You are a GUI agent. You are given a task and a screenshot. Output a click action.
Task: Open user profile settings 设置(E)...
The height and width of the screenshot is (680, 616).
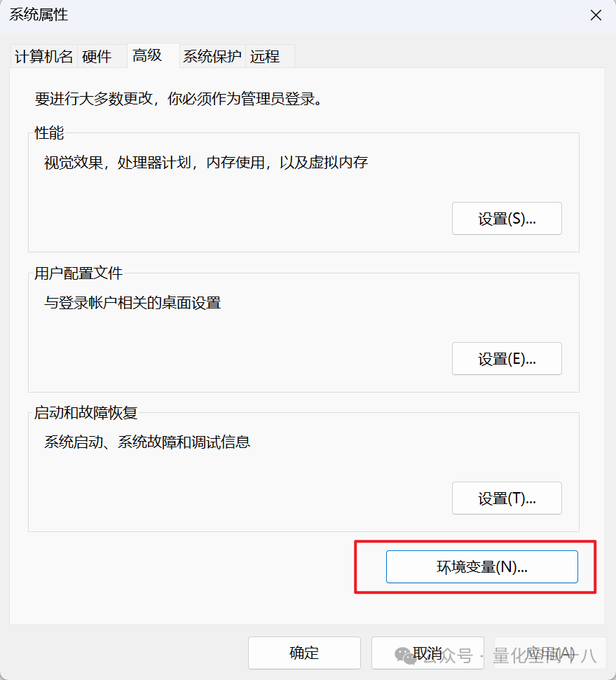coord(507,359)
